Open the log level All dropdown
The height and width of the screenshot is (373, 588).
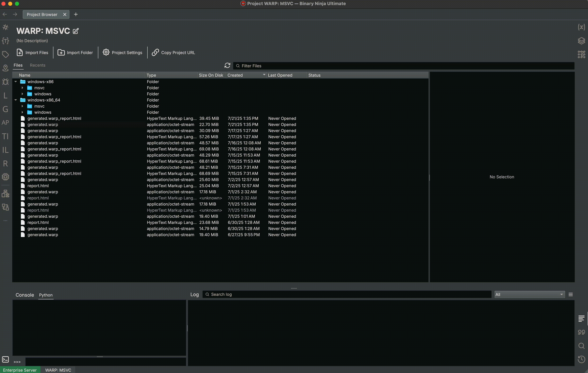coord(529,295)
